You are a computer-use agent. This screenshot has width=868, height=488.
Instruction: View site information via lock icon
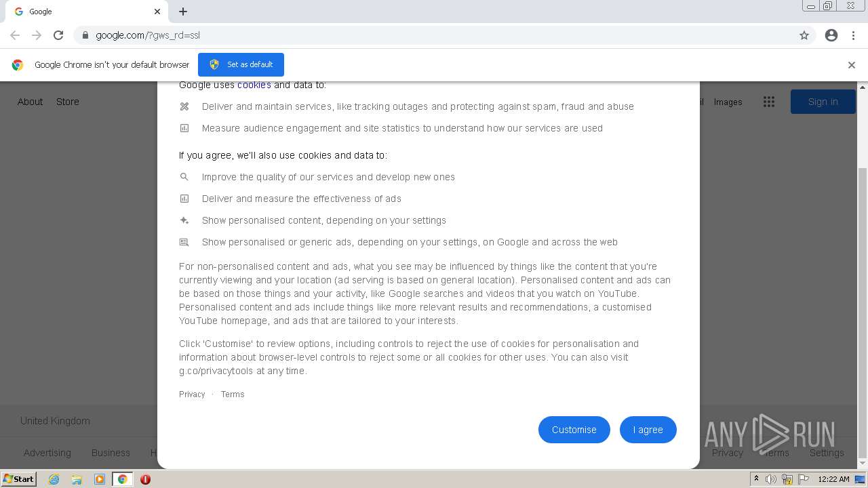pos(85,35)
